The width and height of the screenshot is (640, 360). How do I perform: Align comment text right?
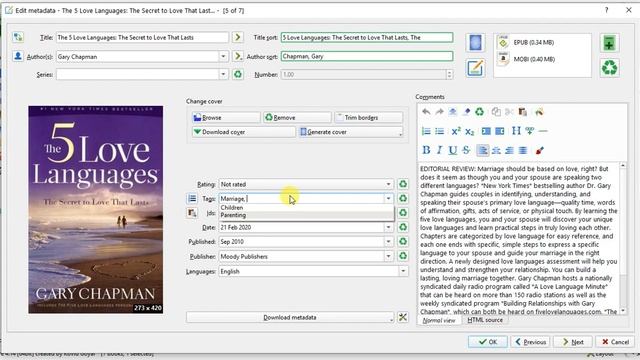[509, 150]
